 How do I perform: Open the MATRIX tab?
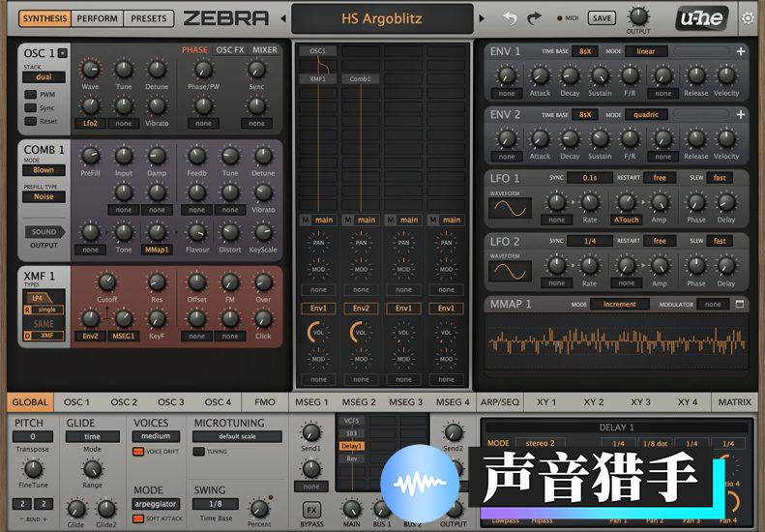[735, 402]
